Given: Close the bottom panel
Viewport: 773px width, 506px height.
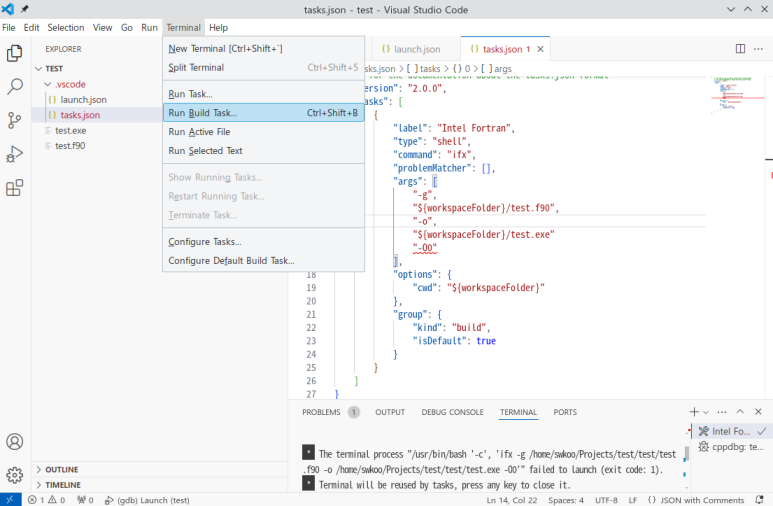Looking at the screenshot, I should (x=758, y=412).
